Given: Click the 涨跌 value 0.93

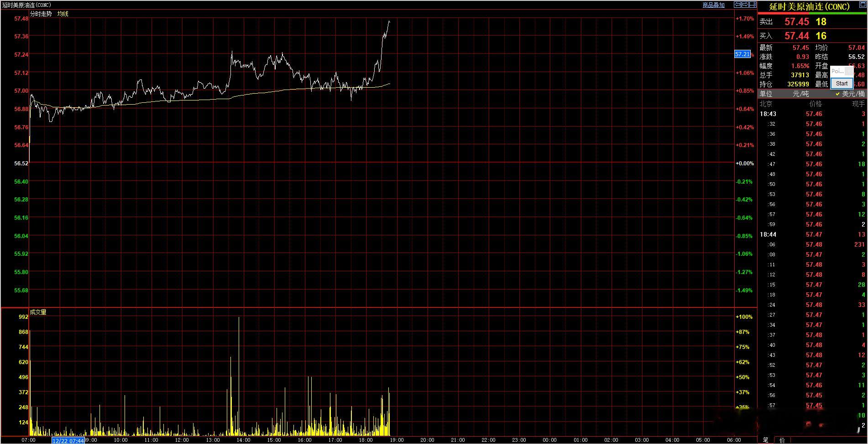Looking at the screenshot, I should [x=803, y=57].
